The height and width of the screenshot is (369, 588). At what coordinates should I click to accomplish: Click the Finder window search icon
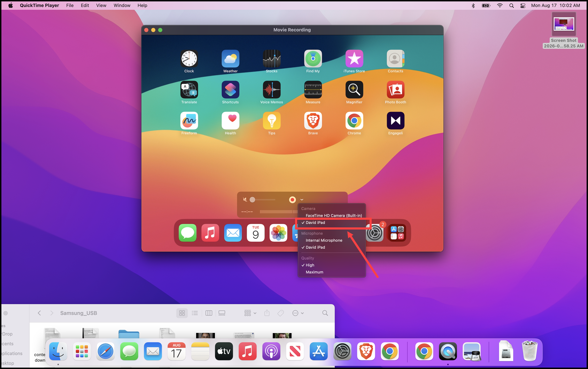tap(325, 313)
